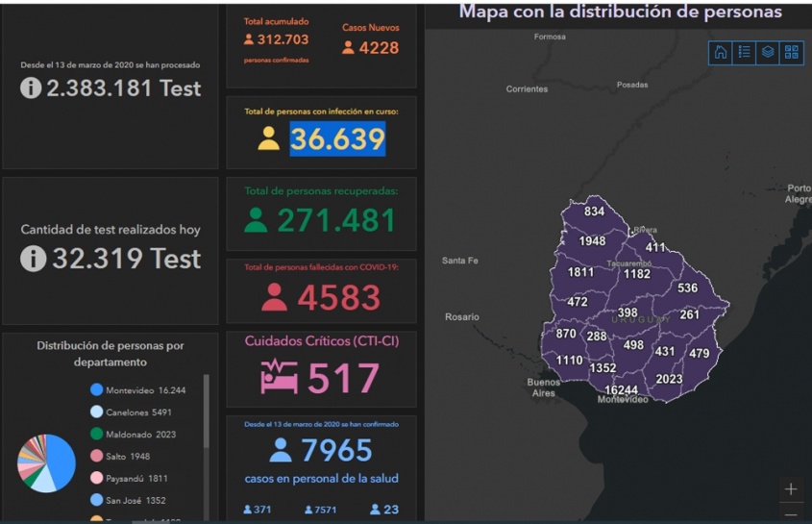Click the green recovered persons icon
Screen dimensions: 812x524
pyautogui.click(x=256, y=220)
